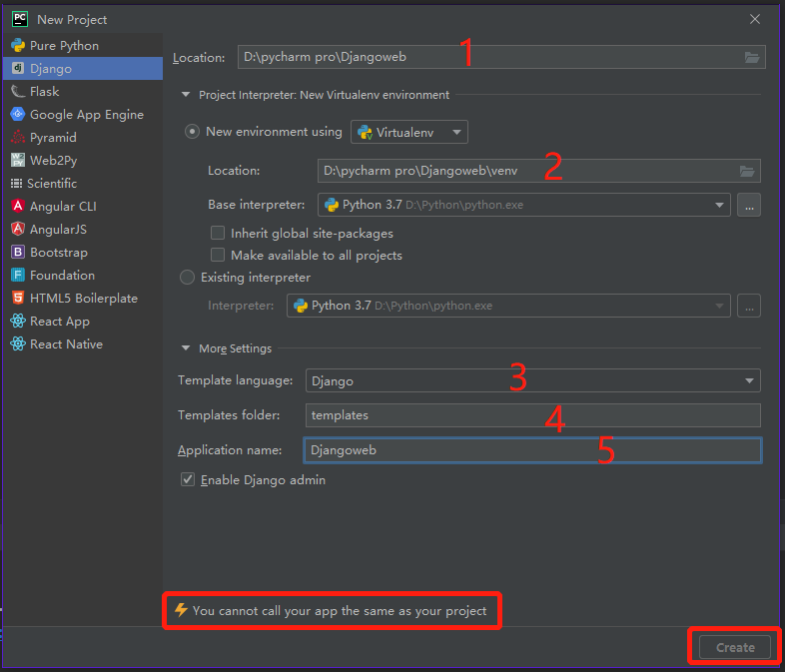785x672 pixels.
Task: Click the Web2Py icon
Action: coord(18,160)
